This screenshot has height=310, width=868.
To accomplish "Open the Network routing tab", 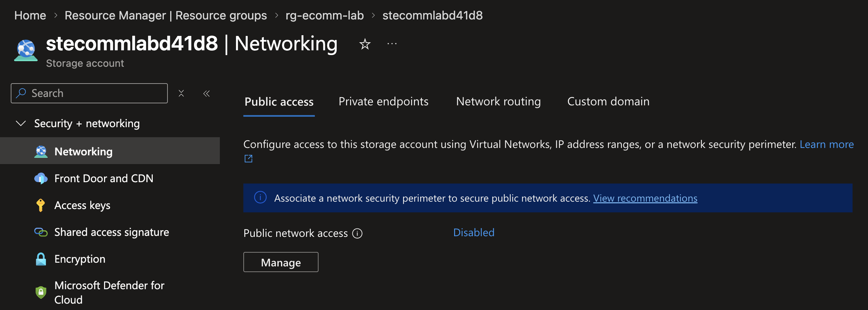I will pyautogui.click(x=498, y=101).
